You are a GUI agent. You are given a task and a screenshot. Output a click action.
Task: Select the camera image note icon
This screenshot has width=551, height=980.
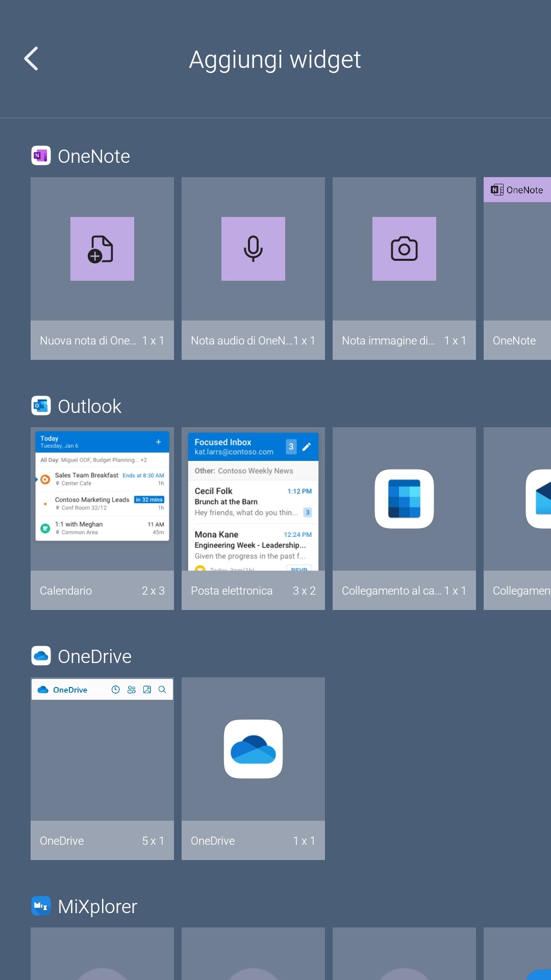tap(404, 249)
